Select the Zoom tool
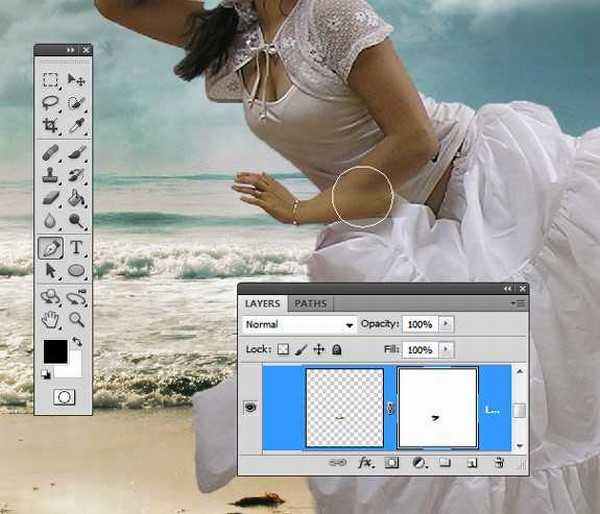Viewport: 600px width, 514px height. pyautogui.click(x=76, y=320)
